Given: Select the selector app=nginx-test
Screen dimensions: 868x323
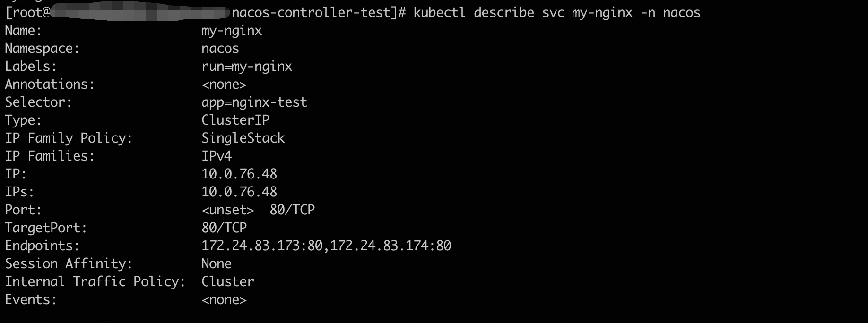Looking at the screenshot, I should (x=254, y=102).
